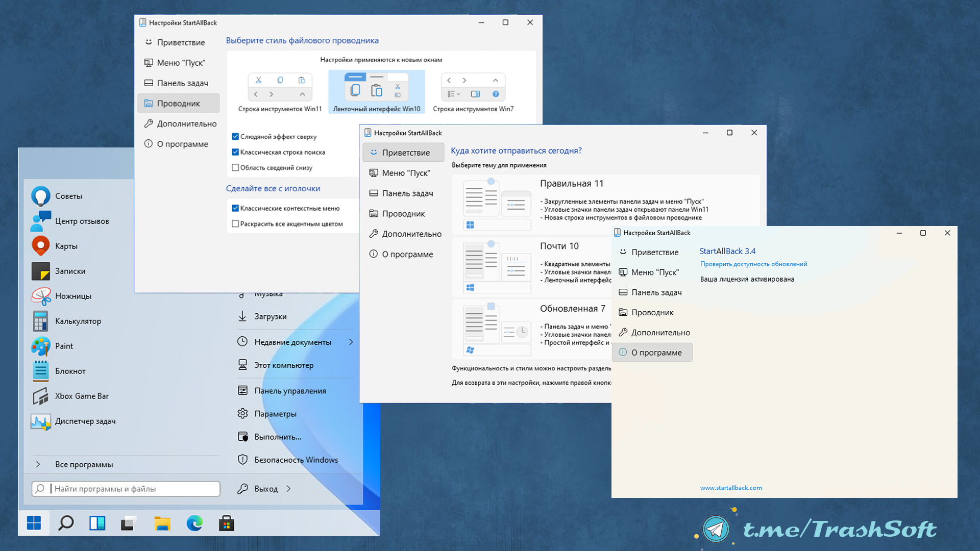The height and width of the screenshot is (551, 980).
Task: Select Строка инструментов Win11 explorer style
Action: point(280,92)
